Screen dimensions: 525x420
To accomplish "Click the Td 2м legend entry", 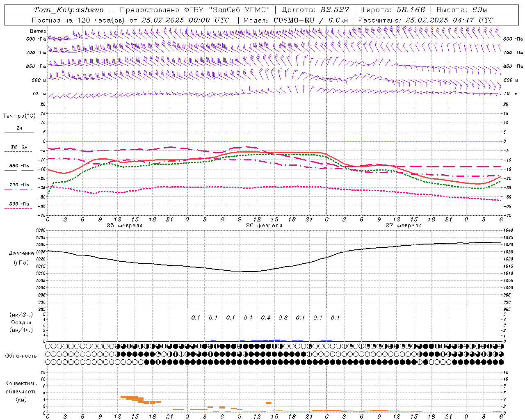I will point(19,147).
